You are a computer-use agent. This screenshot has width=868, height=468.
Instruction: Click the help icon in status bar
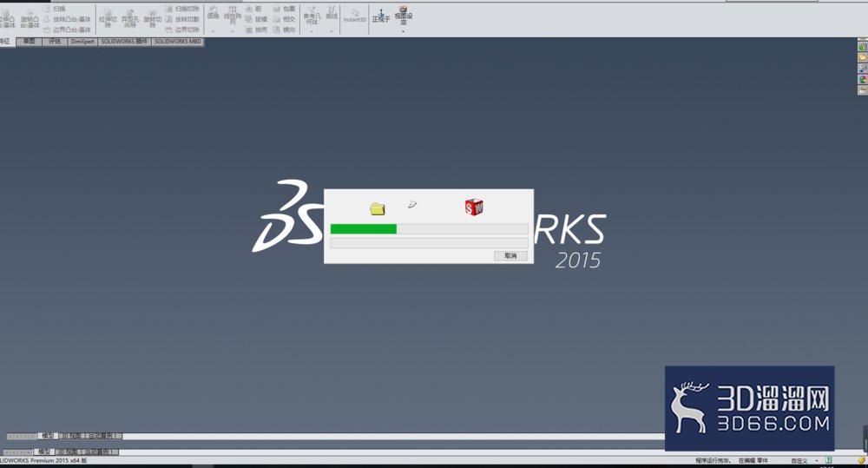pos(829,460)
